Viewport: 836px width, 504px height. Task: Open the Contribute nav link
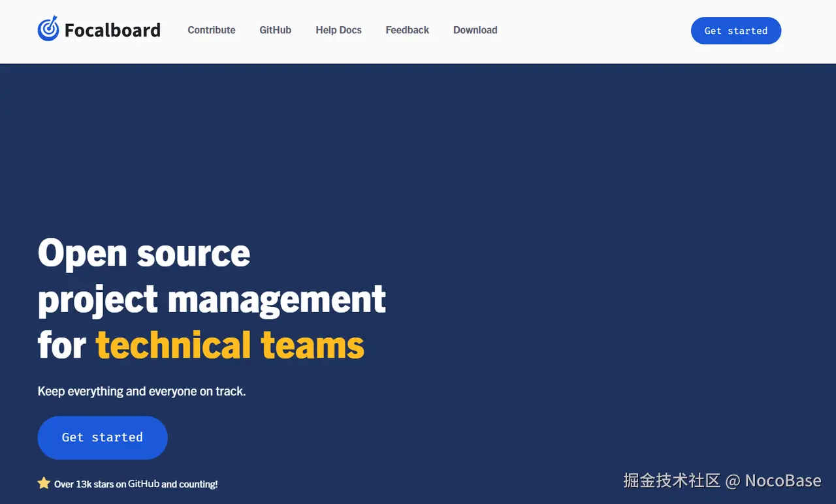coord(212,30)
